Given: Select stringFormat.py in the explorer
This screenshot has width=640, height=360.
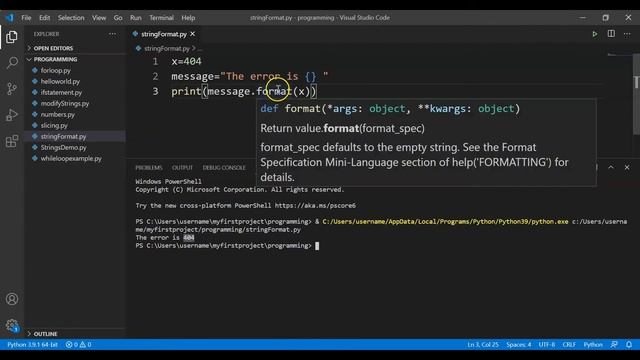Looking at the screenshot, I should (x=63, y=136).
